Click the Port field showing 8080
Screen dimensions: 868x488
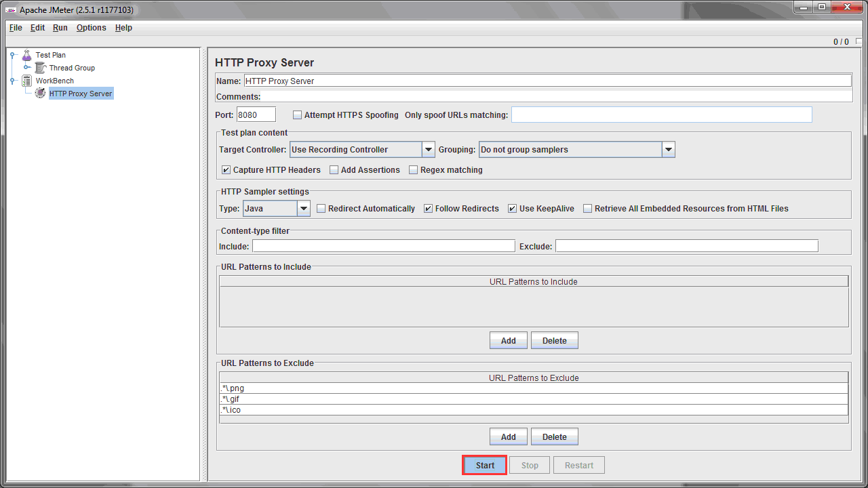tap(256, 115)
